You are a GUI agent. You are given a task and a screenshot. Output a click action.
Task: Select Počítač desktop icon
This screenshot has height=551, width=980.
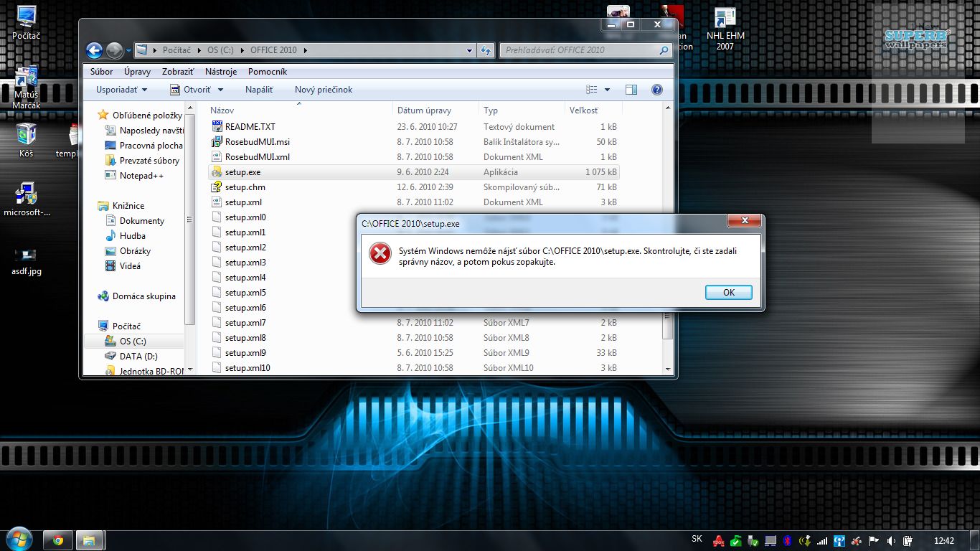point(27,23)
